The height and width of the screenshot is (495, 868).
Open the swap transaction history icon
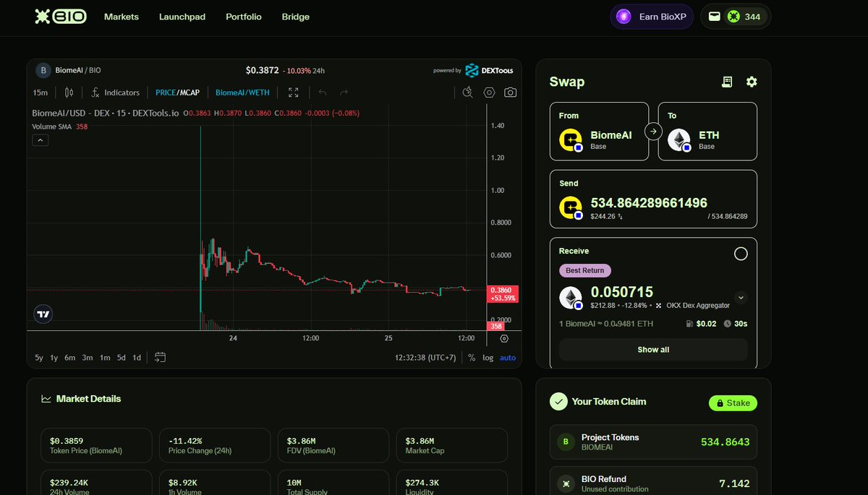pyautogui.click(x=728, y=82)
